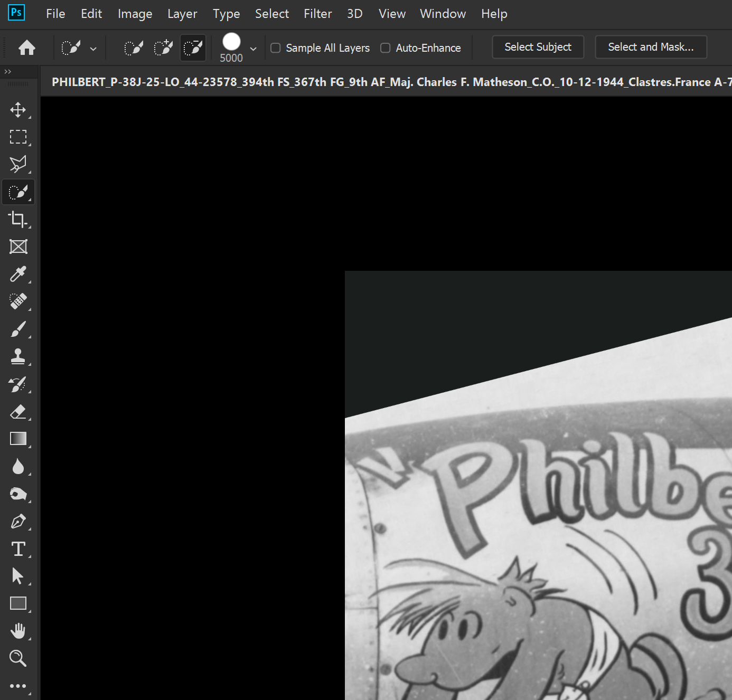Select the Zoom tool

pos(18,658)
